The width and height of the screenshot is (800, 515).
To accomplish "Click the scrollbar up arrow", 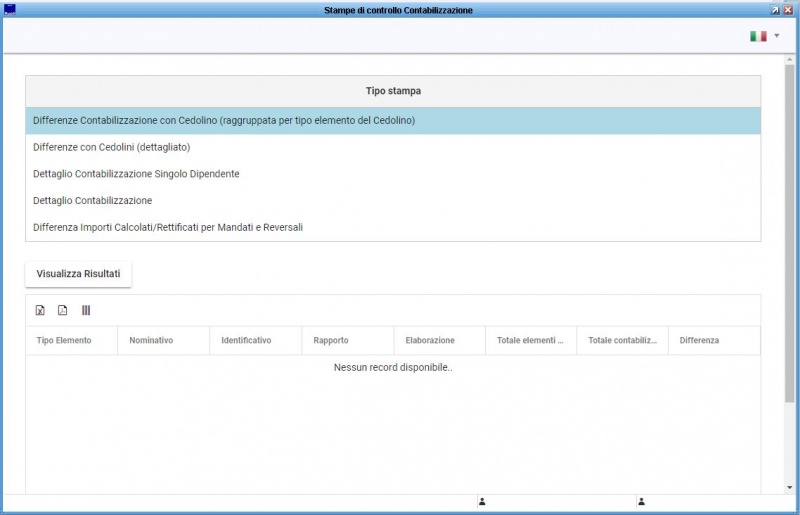I will (x=789, y=59).
